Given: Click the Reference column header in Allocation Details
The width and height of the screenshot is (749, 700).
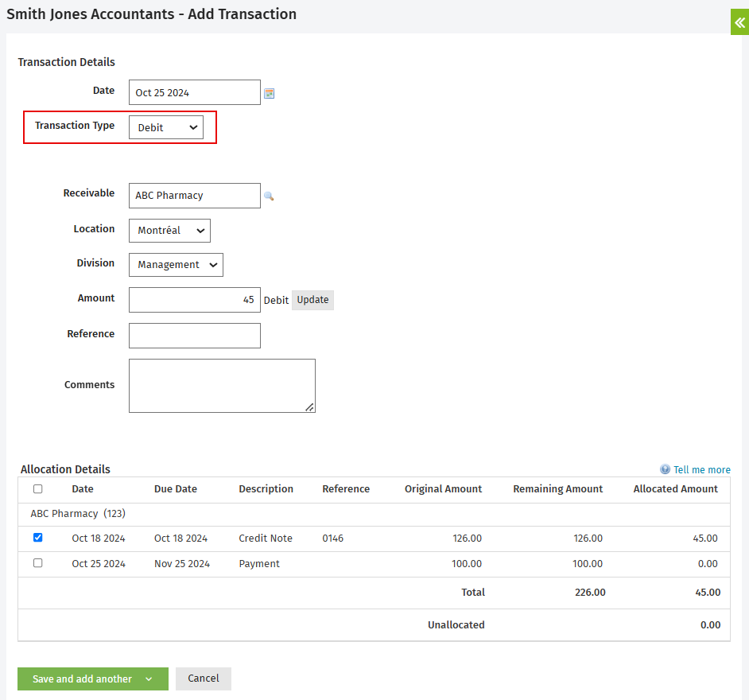Looking at the screenshot, I should point(346,488).
